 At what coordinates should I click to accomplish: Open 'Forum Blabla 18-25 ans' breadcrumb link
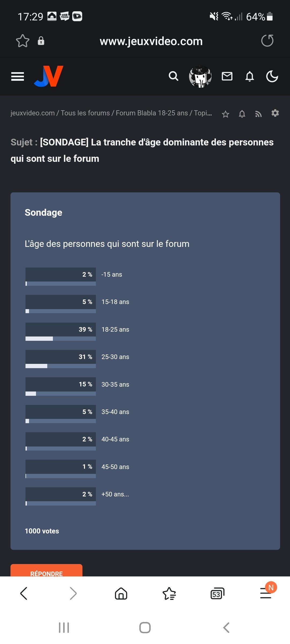(152, 113)
